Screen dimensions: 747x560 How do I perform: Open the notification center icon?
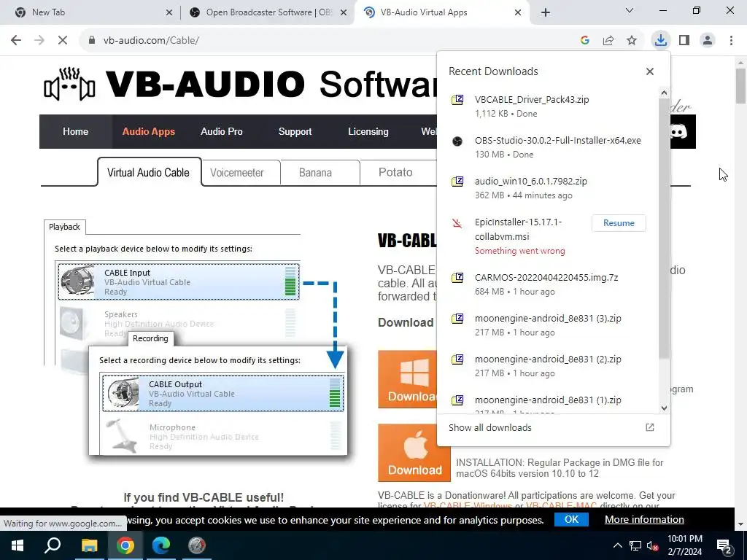point(724,545)
